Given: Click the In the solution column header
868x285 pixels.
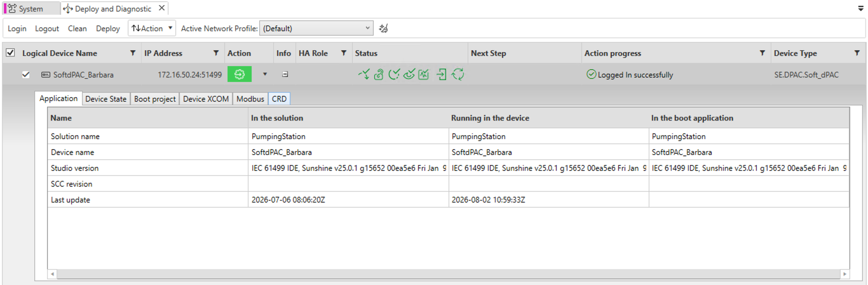Looking at the screenshot, I should [277, 118].
